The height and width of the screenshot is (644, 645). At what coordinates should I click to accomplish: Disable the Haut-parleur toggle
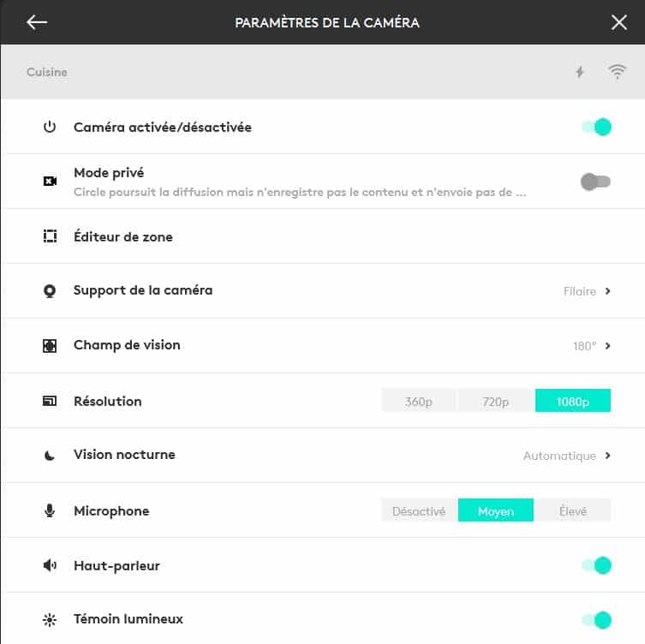[596, 565]
